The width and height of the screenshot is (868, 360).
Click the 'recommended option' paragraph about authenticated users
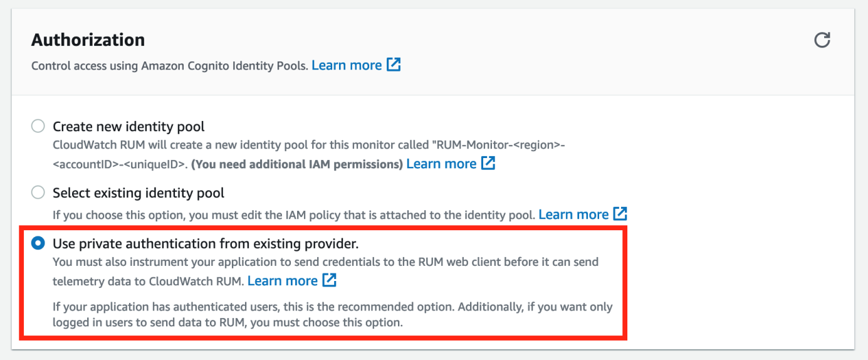tap(332, 315)
